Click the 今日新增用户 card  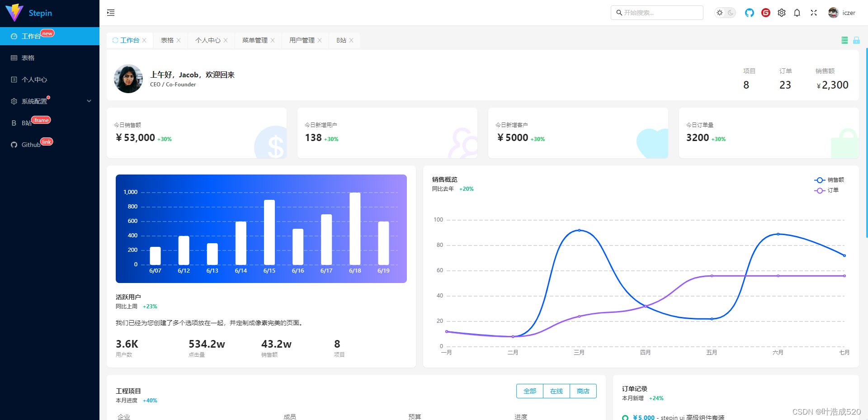point(387,133)
